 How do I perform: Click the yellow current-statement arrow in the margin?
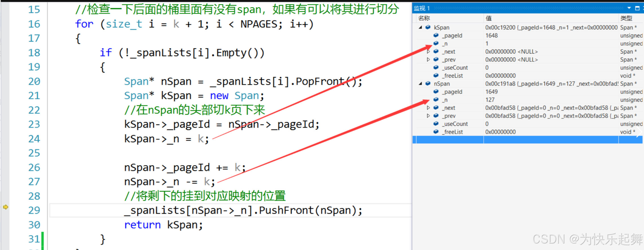(x=6, y=207)
